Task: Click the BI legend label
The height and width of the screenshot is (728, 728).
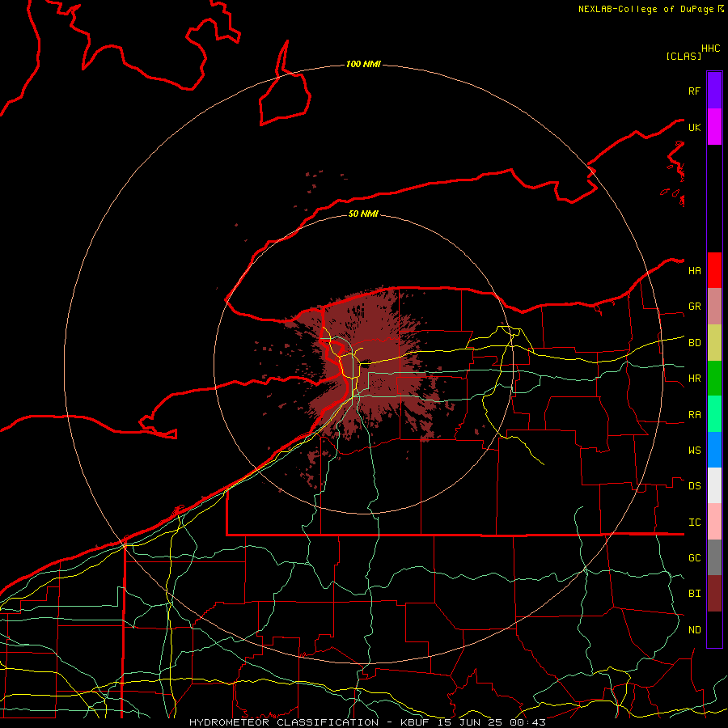Action: (x=694, y=594)
